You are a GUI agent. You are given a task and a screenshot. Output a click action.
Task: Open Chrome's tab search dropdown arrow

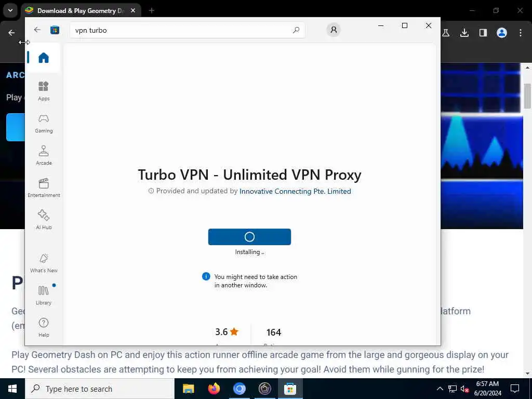10,10
